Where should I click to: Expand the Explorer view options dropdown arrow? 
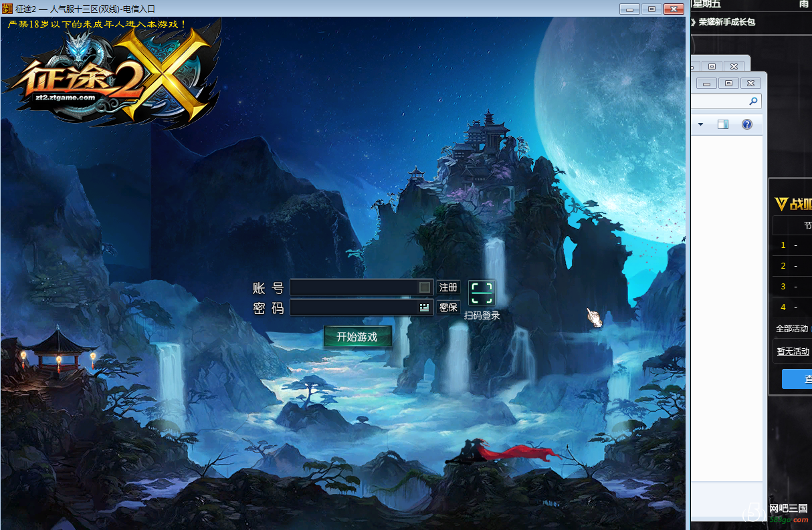700,124
